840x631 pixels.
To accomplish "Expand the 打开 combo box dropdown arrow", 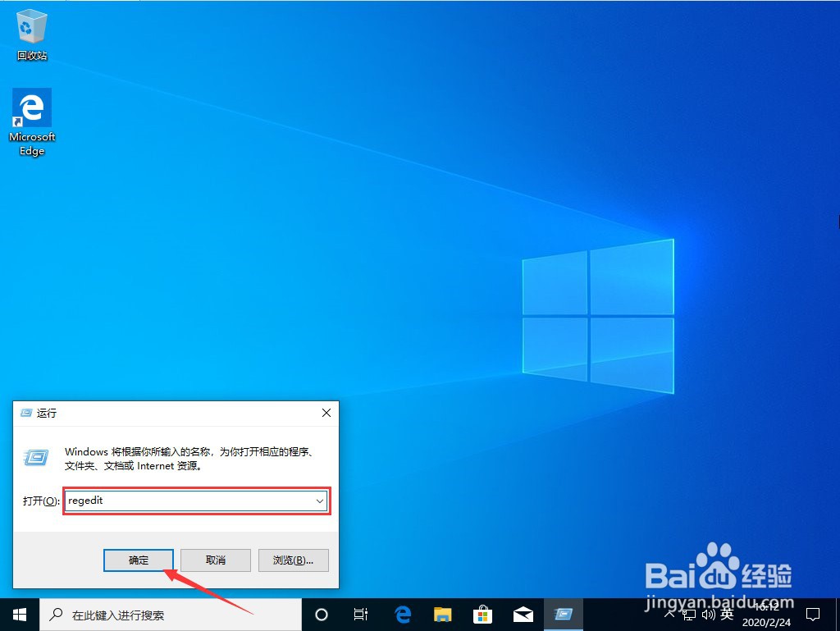I will point(320,501).
